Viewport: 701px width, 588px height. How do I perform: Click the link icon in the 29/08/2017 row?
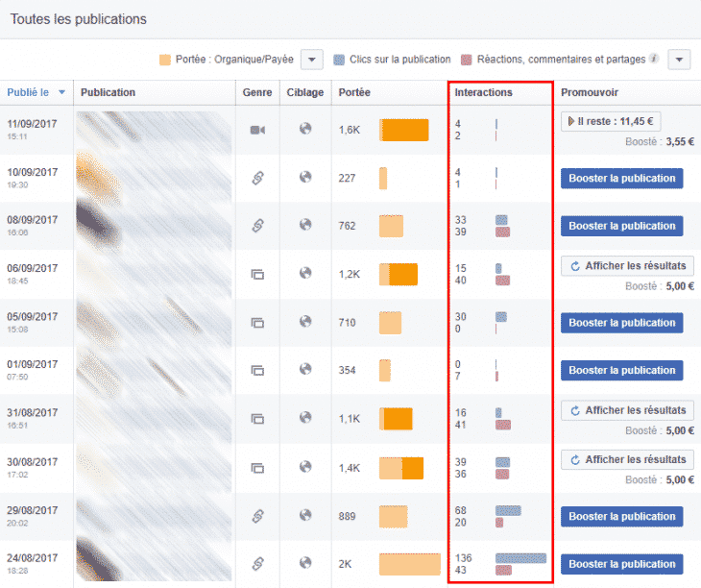pyautogui.click(x=256, y=516)
